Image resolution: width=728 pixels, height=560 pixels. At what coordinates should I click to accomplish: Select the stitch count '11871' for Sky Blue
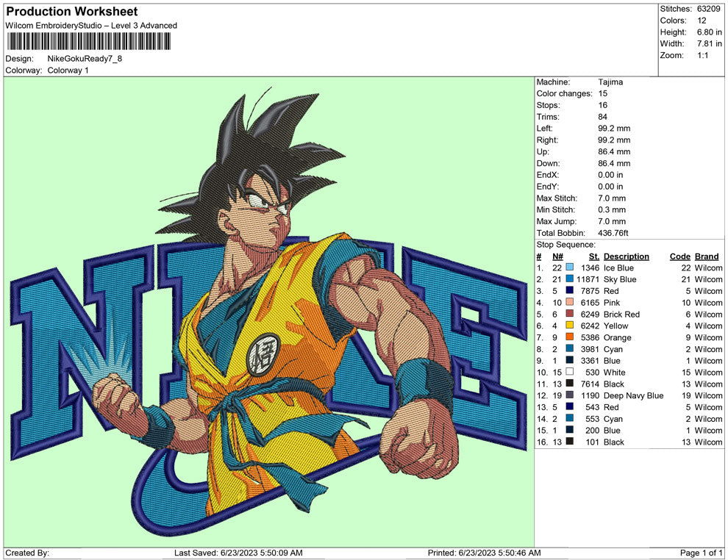click(x=588, y=279)
